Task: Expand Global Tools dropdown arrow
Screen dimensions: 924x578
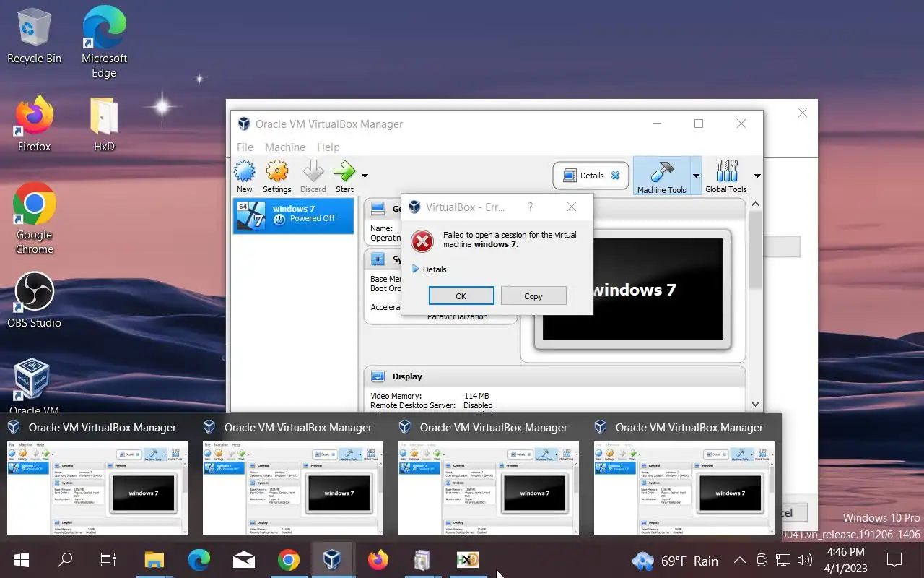Action: coord(757,176)
